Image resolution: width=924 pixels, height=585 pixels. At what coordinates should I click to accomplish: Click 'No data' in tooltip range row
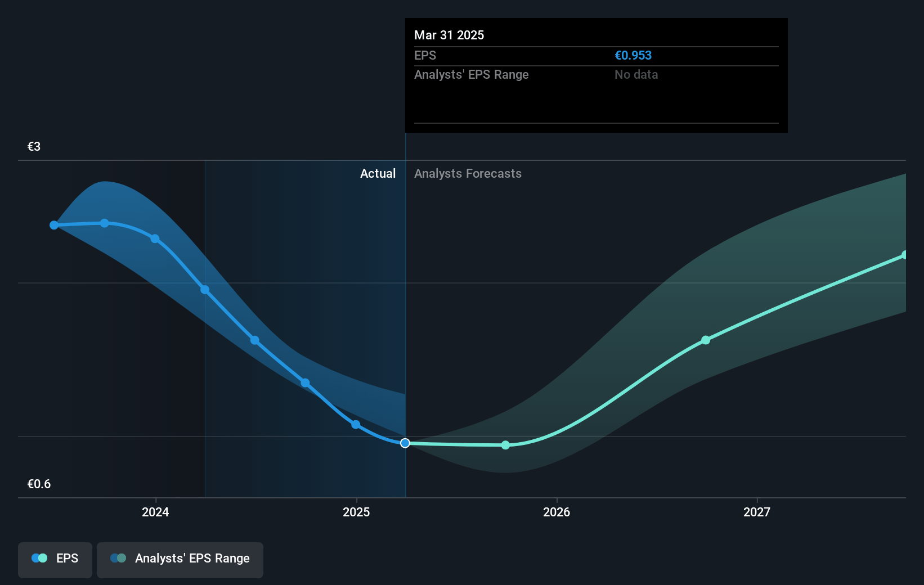point(636,75)
